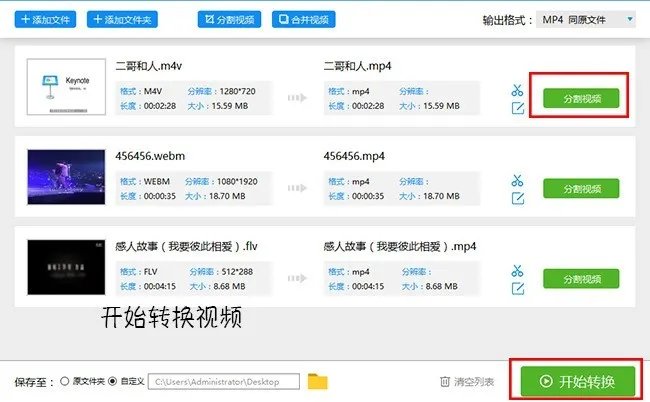Image resolution: width=650 pixels, height=402 pixels.
Task: Click the source format value FLV
Action: [150, 272]
